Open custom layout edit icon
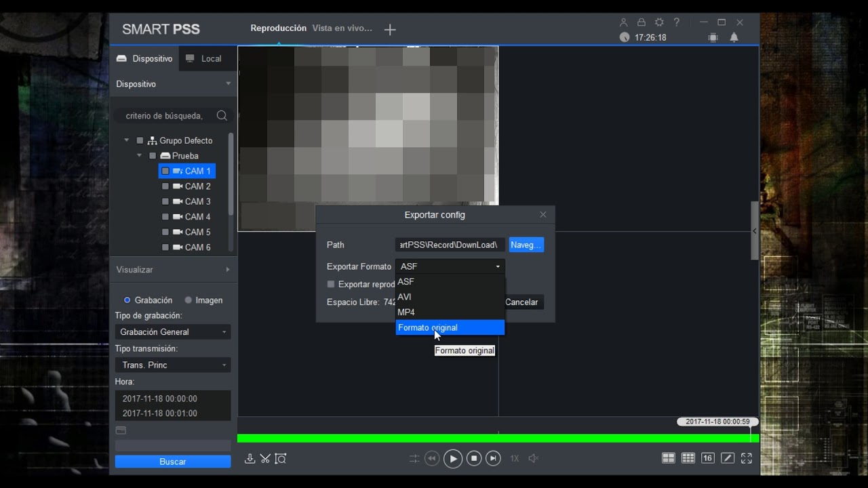The width and height of the screenshot is (868, 488). coord(728,458)
